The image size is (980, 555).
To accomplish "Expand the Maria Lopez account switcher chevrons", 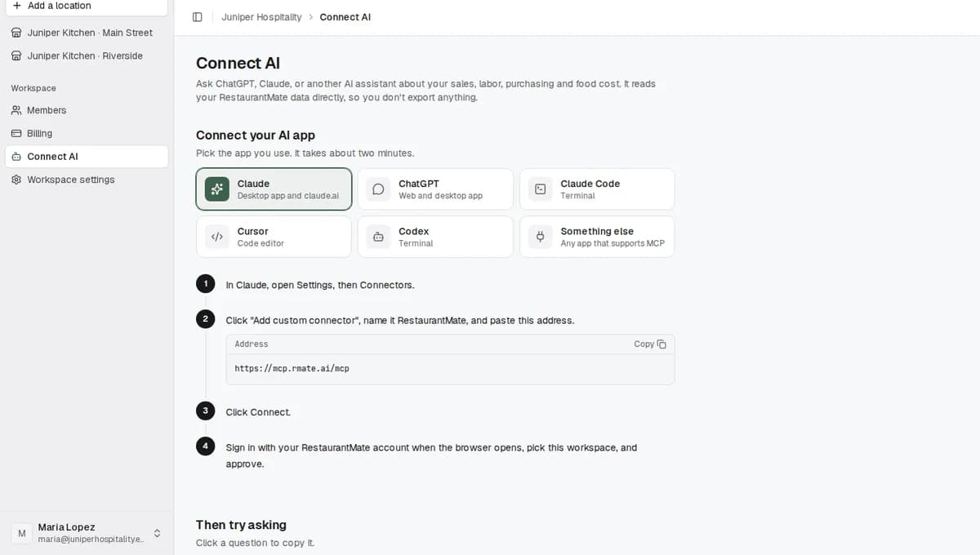I will pos(157,533).
